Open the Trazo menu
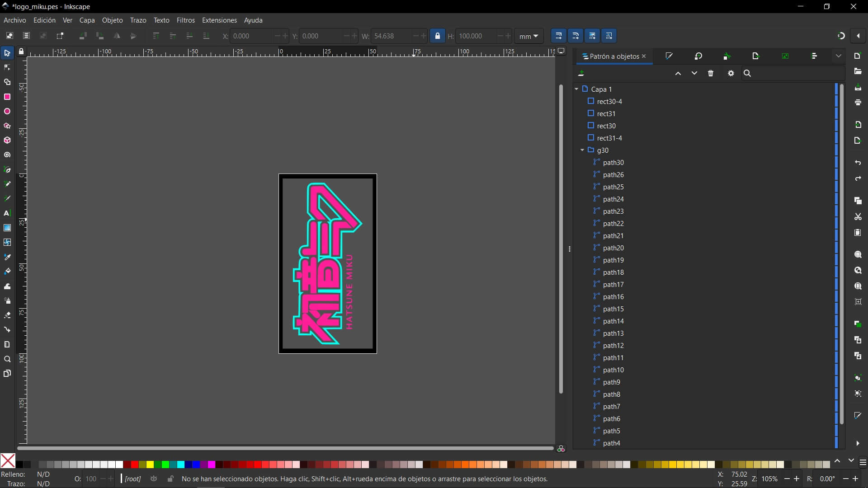This screenshot has width=868, height=488. click(x=138, y=20)
